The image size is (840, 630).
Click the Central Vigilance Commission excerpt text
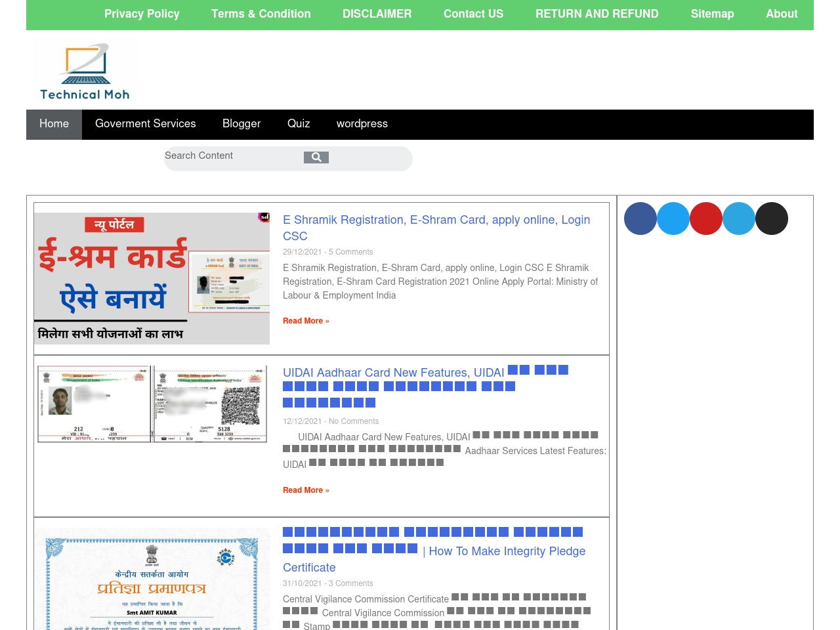[x=437, y=612]
